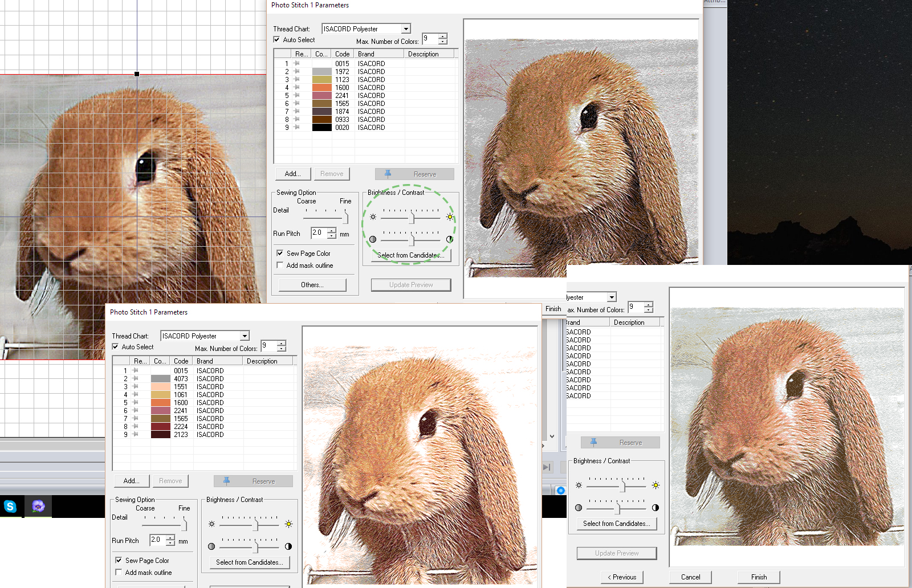Click the reserve pin beside thread code 1972
The image size is (912, 588).
pos(296,72)
